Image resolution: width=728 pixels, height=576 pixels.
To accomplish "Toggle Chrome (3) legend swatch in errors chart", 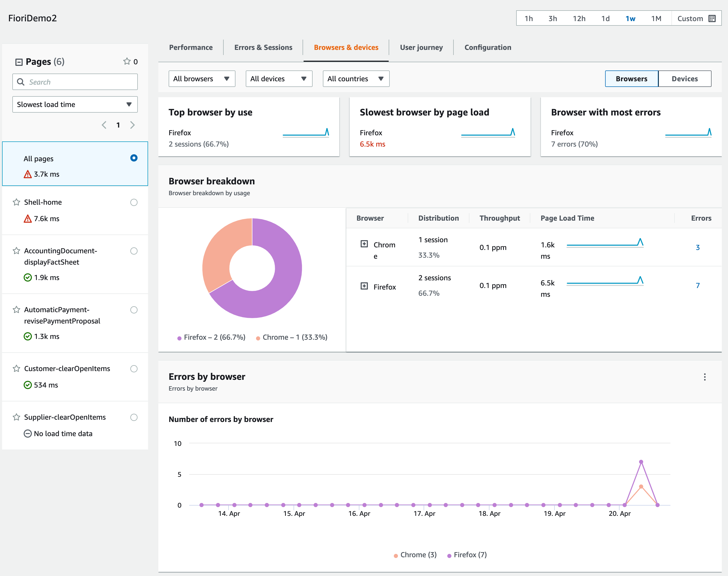I will (396, 555).
